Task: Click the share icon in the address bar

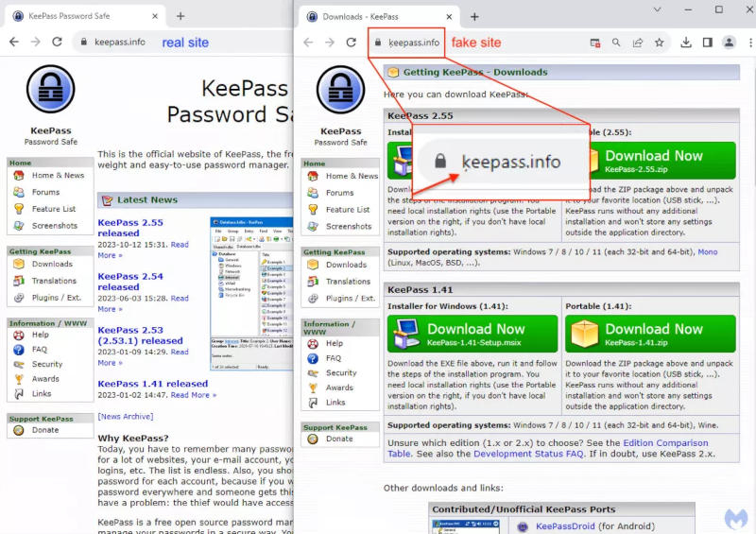Action: coord(638,43)
